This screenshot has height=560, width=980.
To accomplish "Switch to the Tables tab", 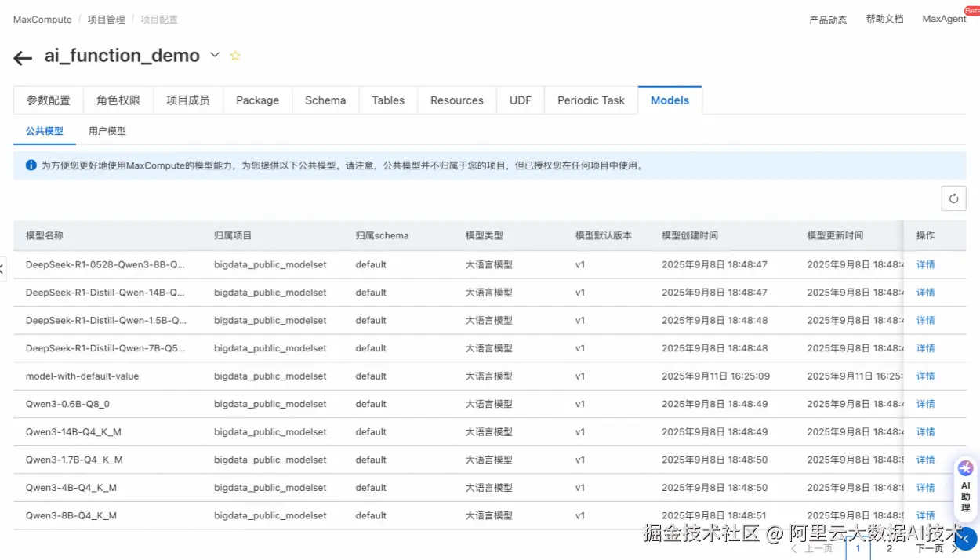I will [388, 100].
